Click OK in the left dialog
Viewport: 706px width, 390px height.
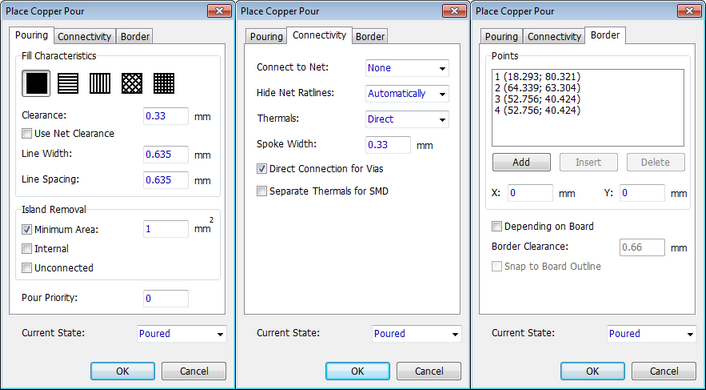pyautogui.click(x=122, y=371)
